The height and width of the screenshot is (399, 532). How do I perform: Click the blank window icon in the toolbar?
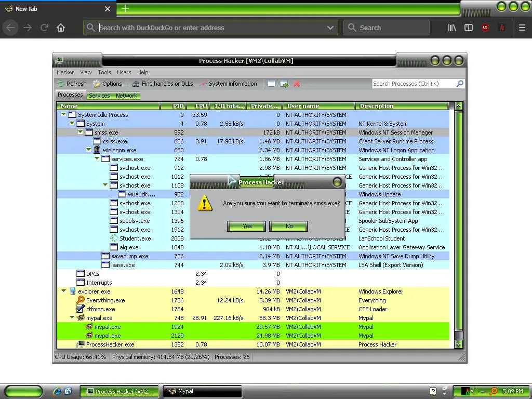271,84
